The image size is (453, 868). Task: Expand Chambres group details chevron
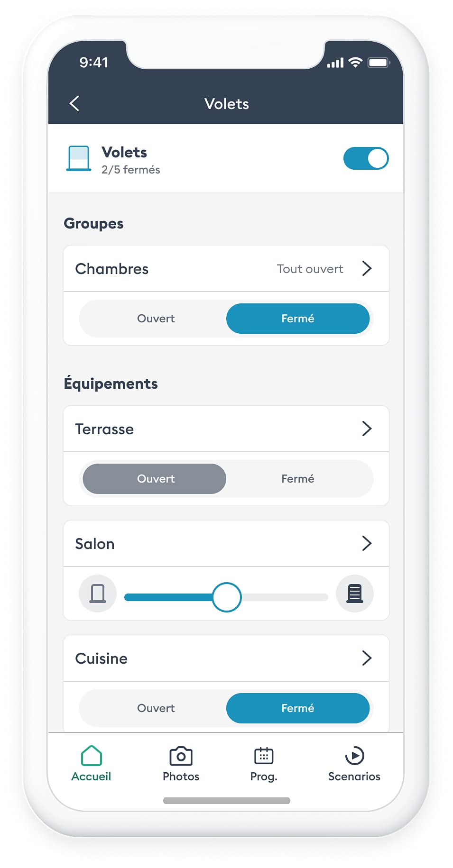click(367, 268)
